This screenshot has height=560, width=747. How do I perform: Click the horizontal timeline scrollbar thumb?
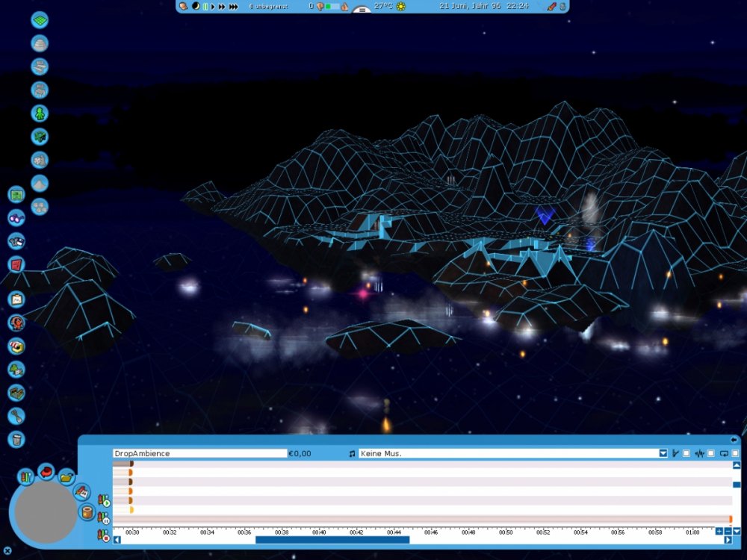coord(332,540)
